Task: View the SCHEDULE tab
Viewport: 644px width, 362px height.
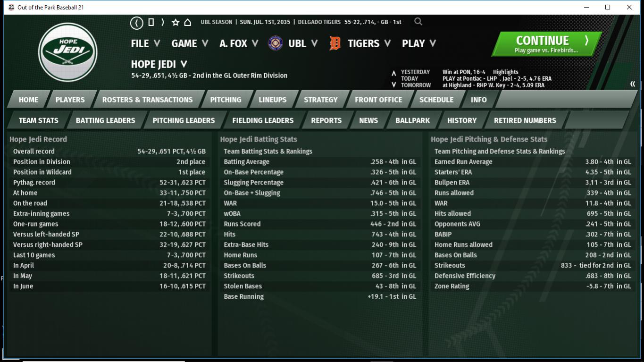Action: 436,100
